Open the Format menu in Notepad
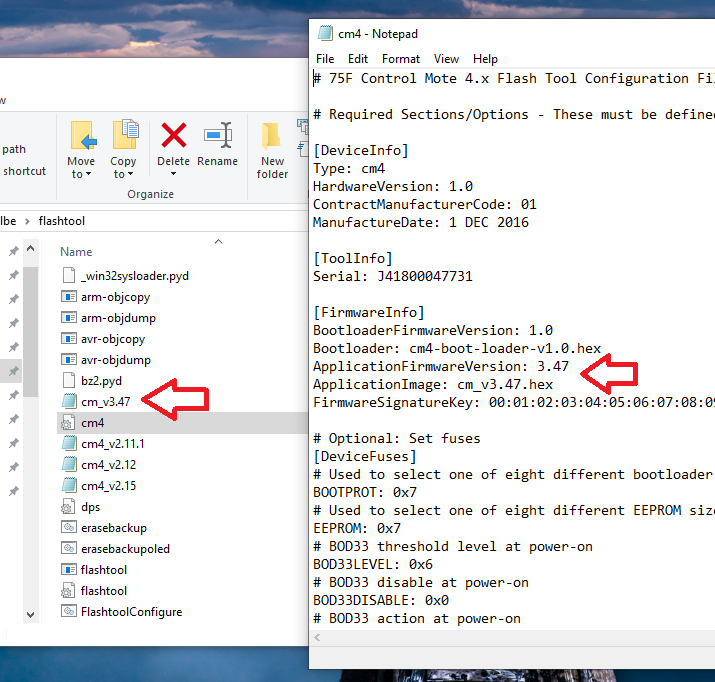715x682 pixels. click(400, 59)
